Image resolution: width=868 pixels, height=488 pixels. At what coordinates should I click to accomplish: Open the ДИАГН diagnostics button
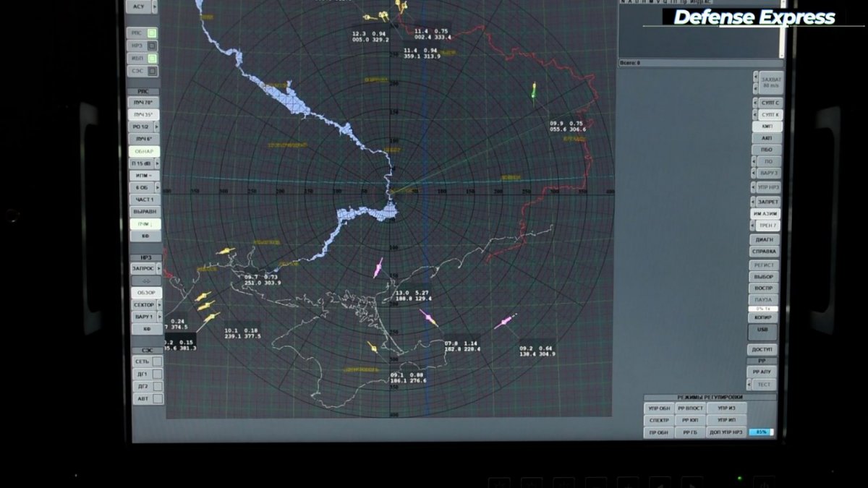[x=764, y=239]
